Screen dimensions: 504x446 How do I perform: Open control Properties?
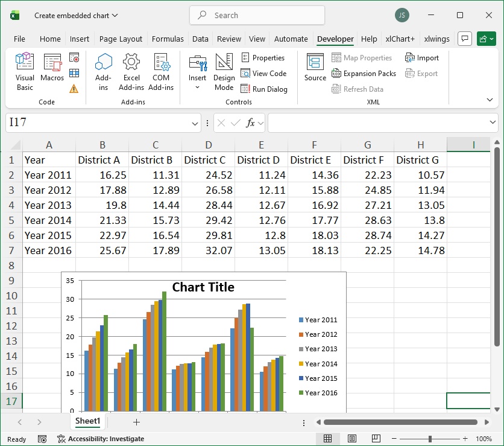(x=263, y=58)
